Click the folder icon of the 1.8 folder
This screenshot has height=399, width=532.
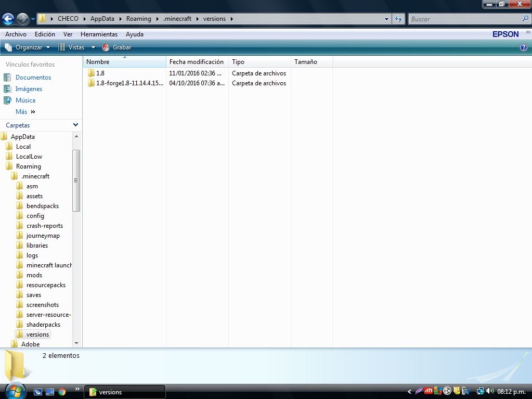[91, 73]
